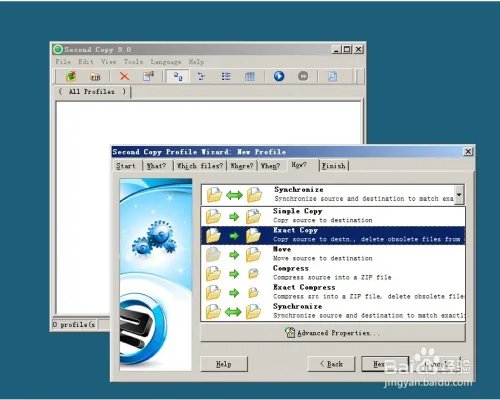Open the view log document icon
This screenshot has width=500, height=400.
332,76
